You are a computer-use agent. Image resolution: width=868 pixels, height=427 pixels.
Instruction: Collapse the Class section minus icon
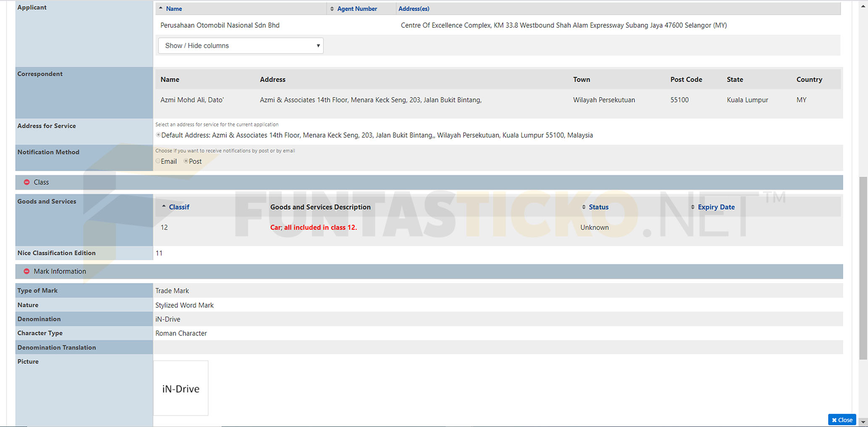click(x=26, y=182)
